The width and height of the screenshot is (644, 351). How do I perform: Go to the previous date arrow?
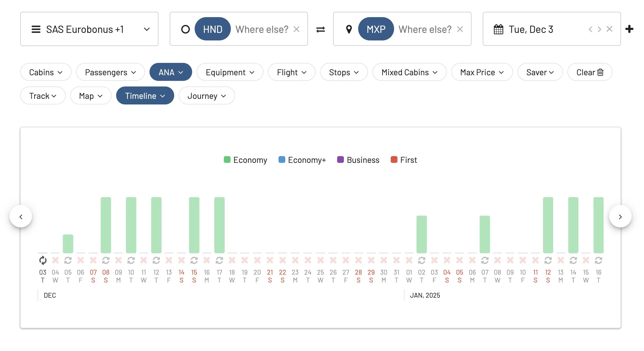point(590,29)
